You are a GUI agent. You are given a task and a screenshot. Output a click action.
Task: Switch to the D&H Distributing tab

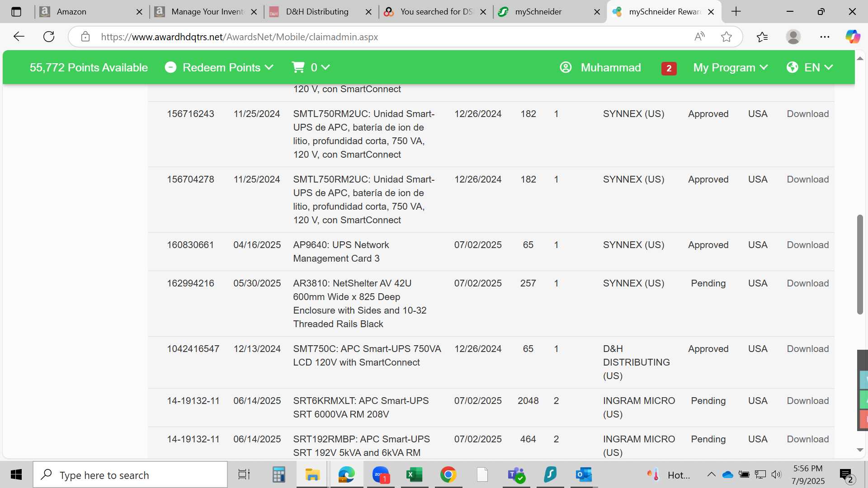[321, 12]
